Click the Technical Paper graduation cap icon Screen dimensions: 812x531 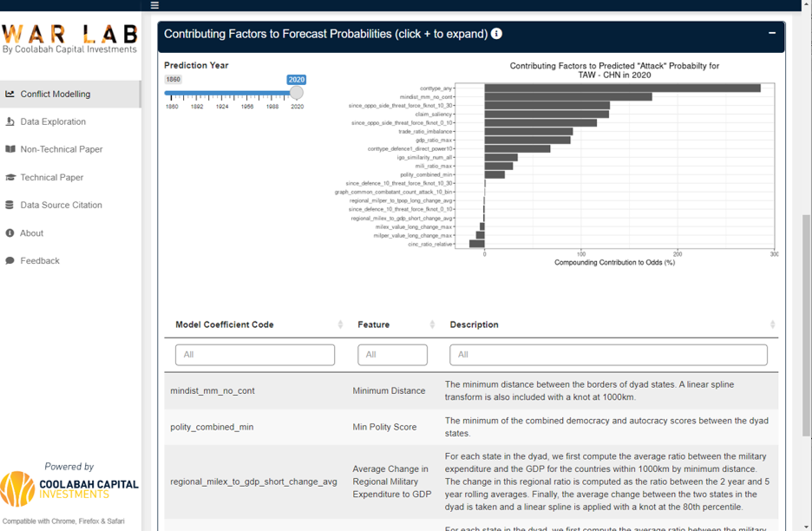click(10, 177)
